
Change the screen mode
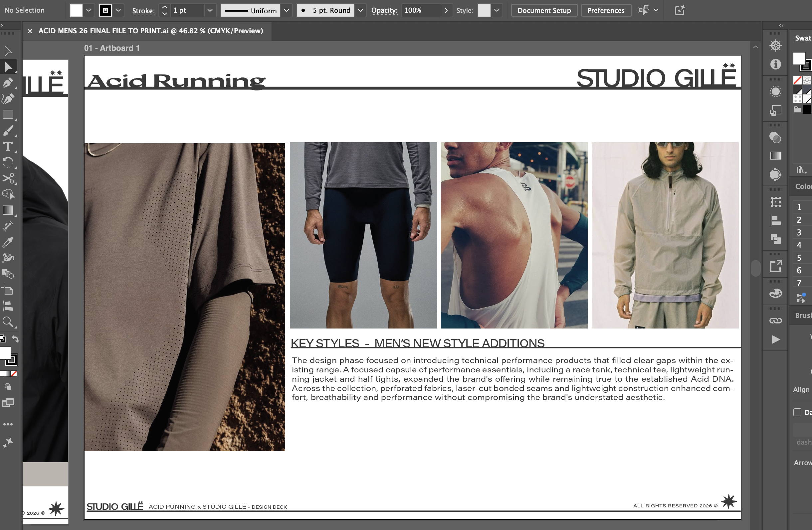tap(8, 403)
